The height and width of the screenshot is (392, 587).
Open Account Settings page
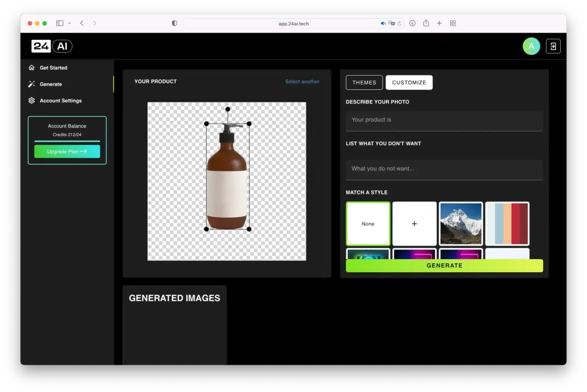(x=60, y=101)
